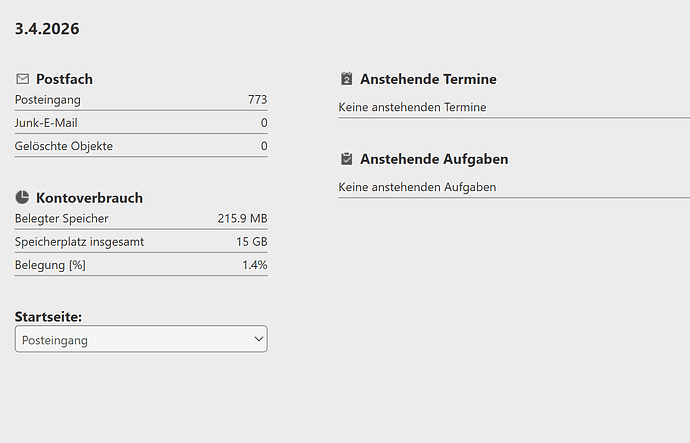Click the Kontoverbrauch section heading
The height and width of the screenshot is (443, 690).
tap(89, 198)
